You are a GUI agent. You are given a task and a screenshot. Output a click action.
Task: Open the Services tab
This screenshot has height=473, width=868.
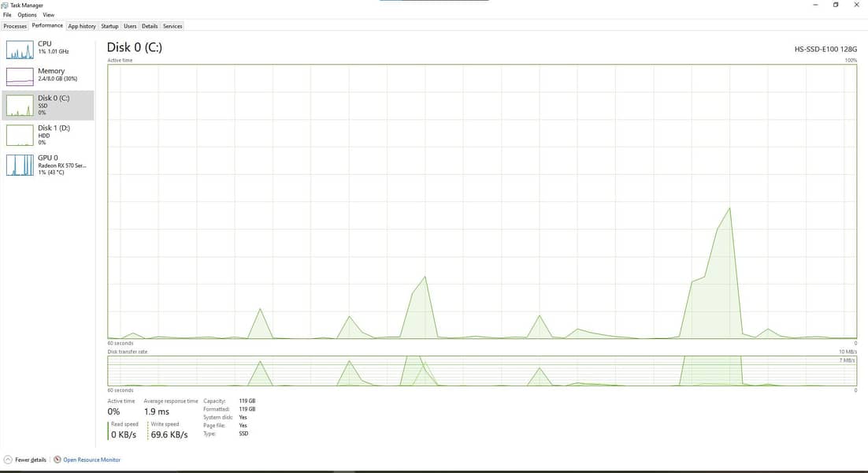click(172, 26)
